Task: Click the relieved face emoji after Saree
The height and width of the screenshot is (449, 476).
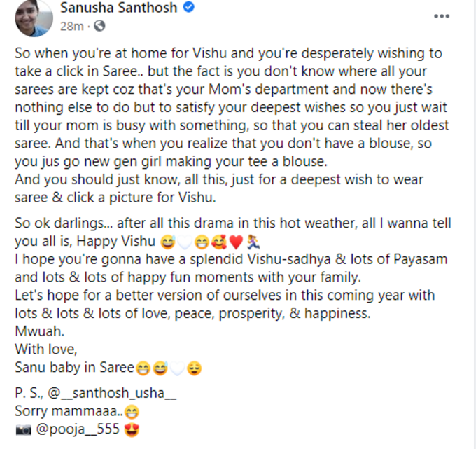Action: (x=195, y=368)
